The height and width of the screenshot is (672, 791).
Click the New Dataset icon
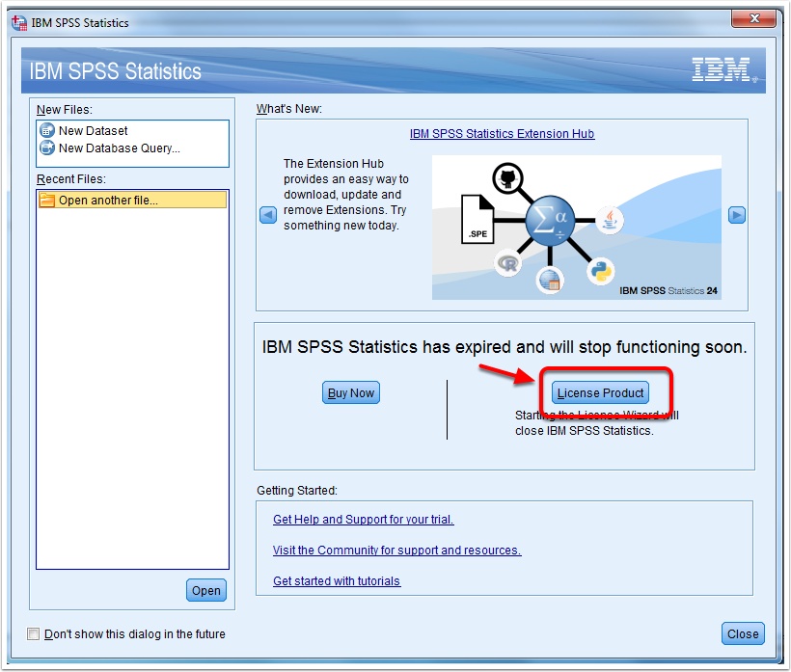47,130
